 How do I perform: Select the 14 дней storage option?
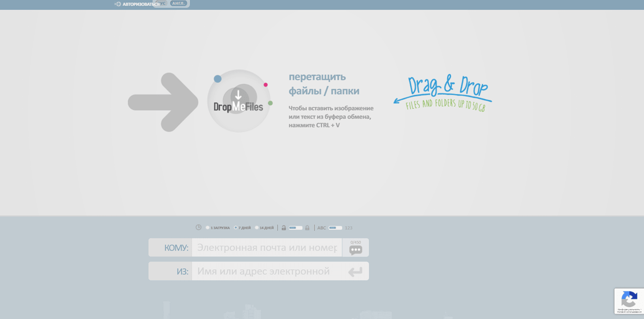(264, 228)
